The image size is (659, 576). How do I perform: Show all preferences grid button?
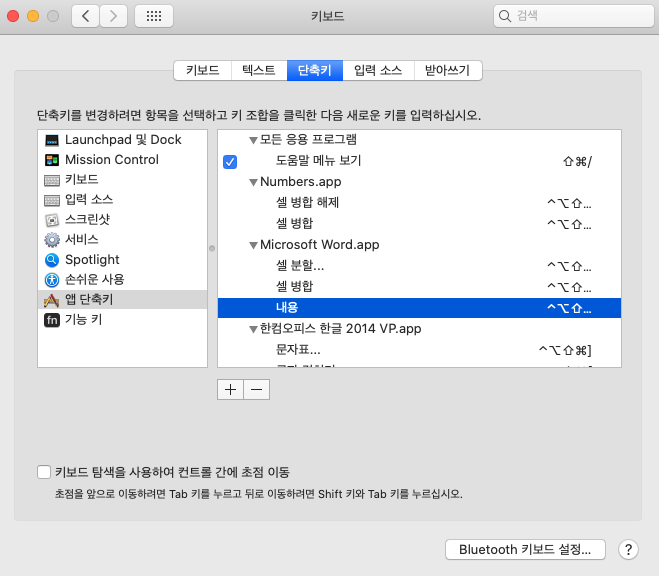[154, 16]
